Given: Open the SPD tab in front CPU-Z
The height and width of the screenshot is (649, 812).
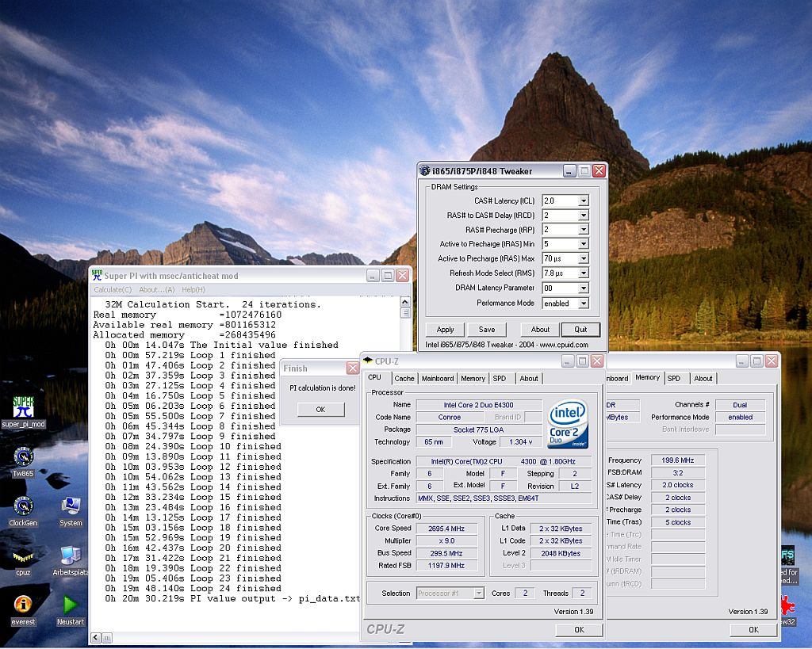Looking at the screenshot, I should pos(500,378).
